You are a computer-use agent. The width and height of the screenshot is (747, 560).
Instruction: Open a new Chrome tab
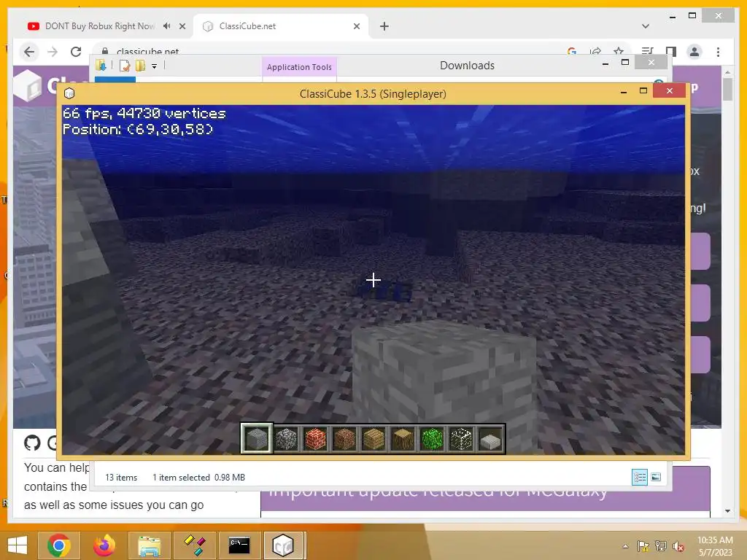(x=384, y=26)
